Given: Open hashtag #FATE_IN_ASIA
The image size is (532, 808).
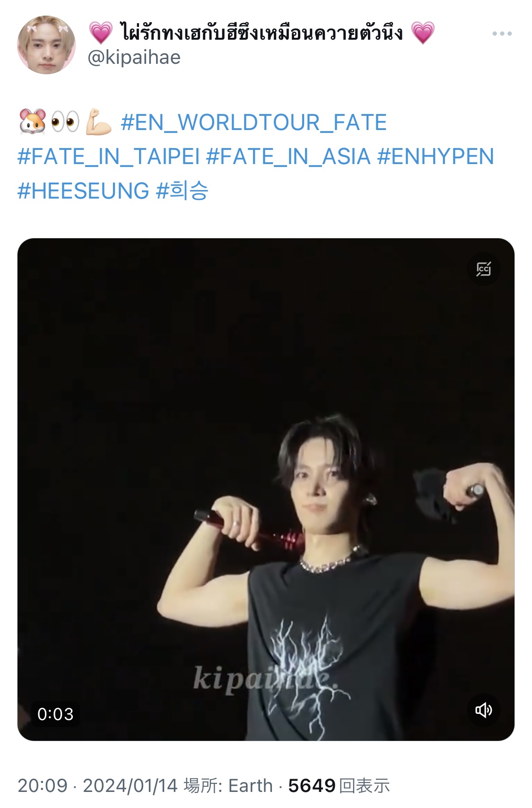Looking at the screenshot, I should (288, 156).
